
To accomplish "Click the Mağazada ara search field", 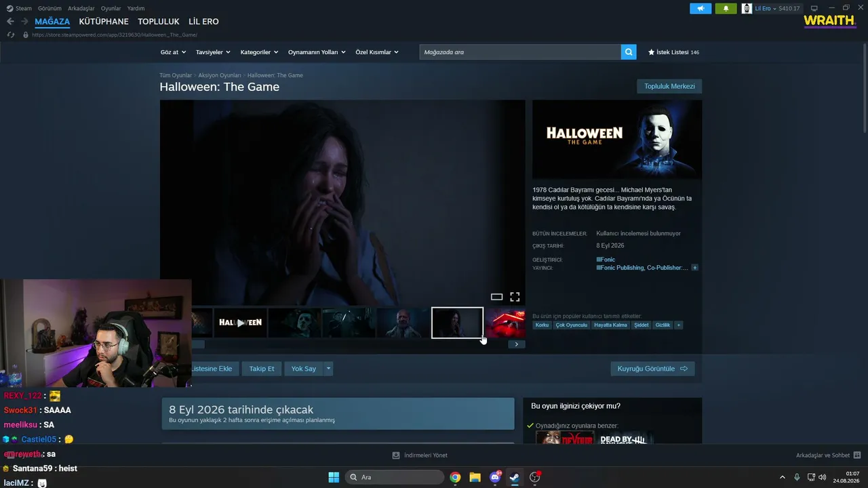I will point(520,52).
